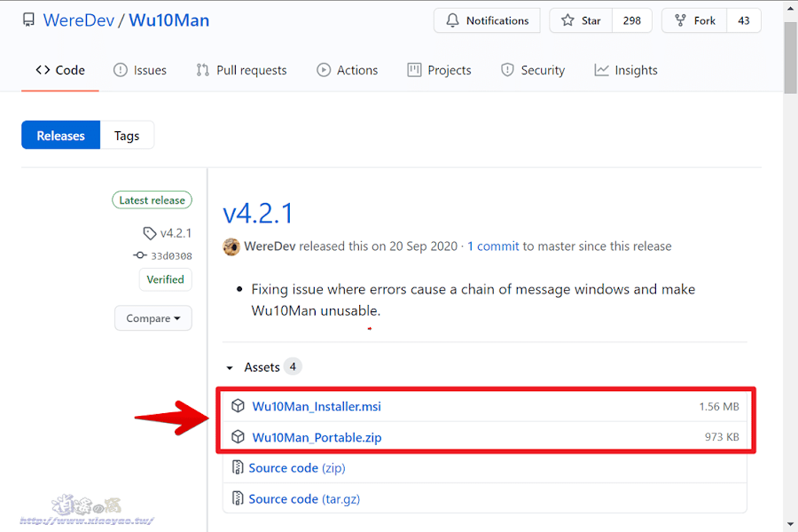The width and height of the screenshot is (798, 532).
Task: Click the package icon beside Wu10Man_Portable.zip
Action: pyautogui.click(x=238, y=437)
